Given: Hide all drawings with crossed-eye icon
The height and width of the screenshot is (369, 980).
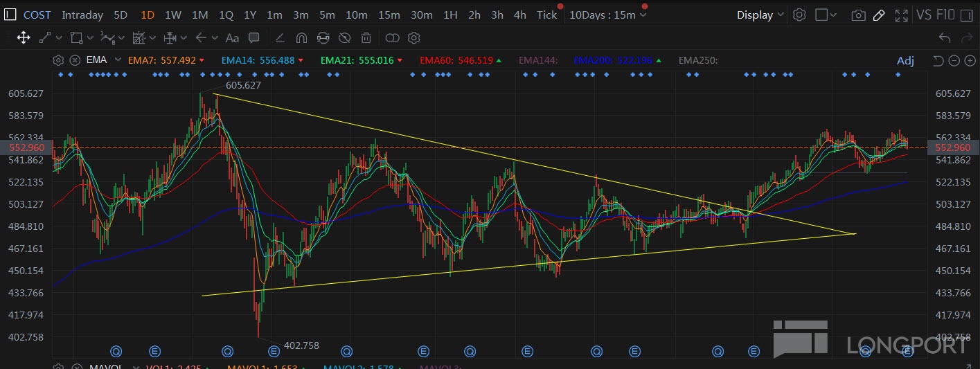Looking at the screenshot, I should [344, 38].
